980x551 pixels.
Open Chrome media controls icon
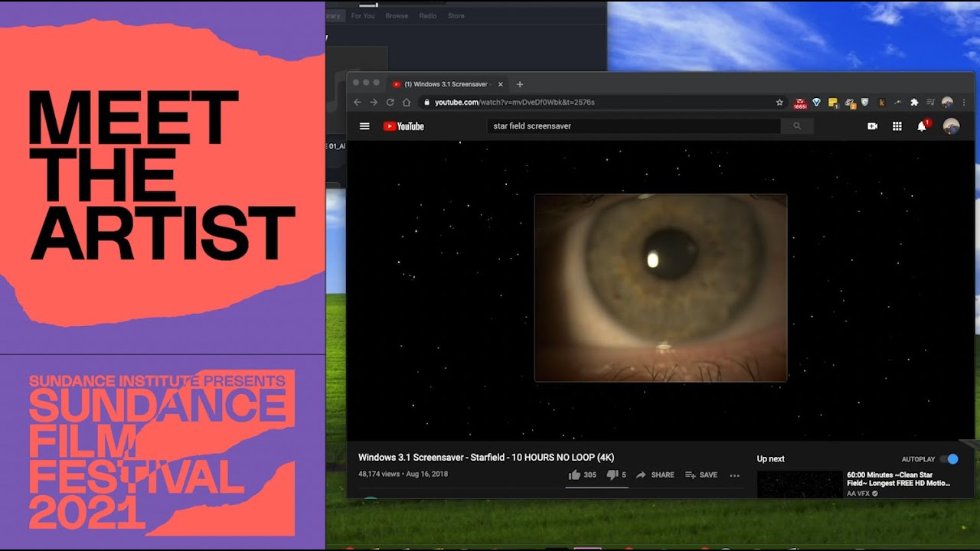(x=931, y=102)
